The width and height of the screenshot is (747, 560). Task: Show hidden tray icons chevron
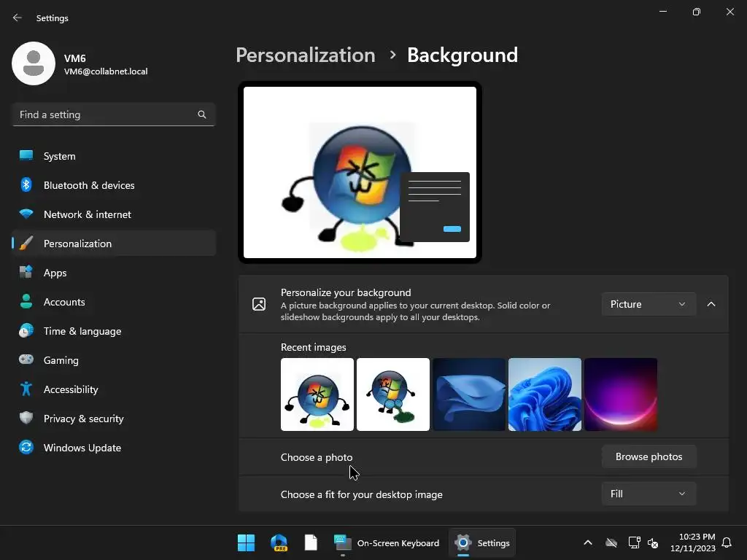[x=588, y=542]
